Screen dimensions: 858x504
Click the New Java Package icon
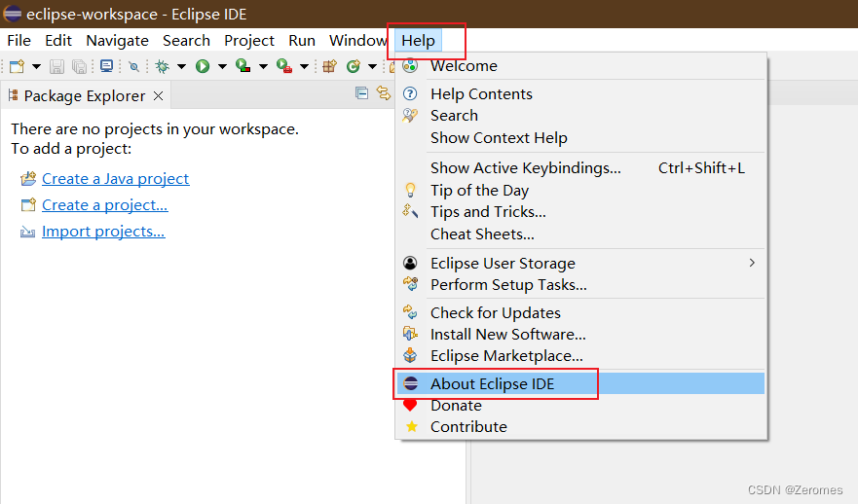pos(329,67)
